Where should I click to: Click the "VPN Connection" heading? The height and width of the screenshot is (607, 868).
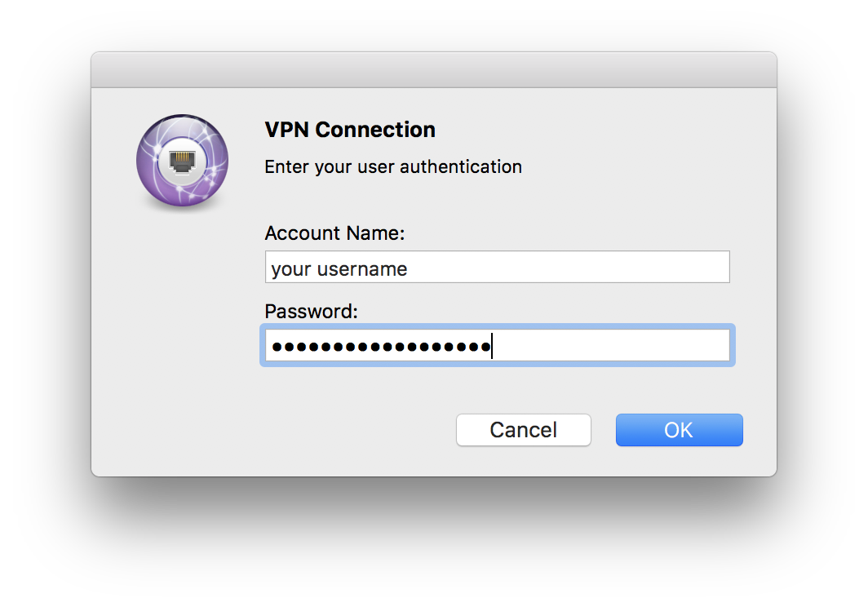(350, 130)
